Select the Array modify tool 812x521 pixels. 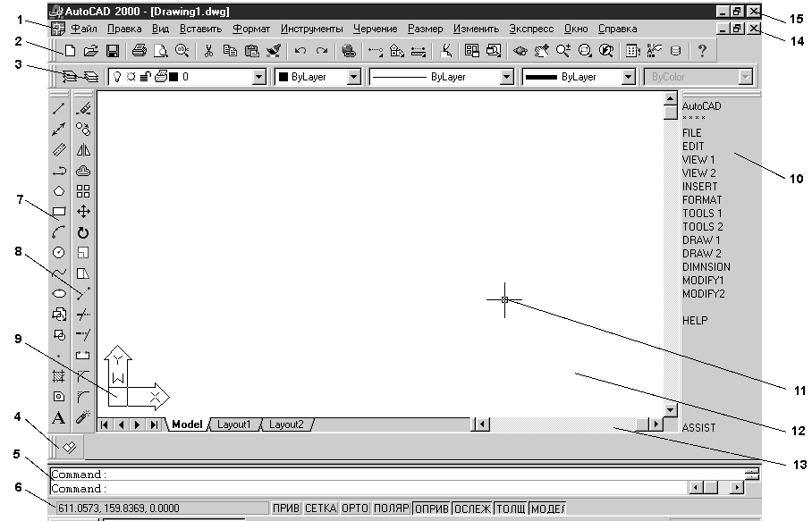[83, 191]
